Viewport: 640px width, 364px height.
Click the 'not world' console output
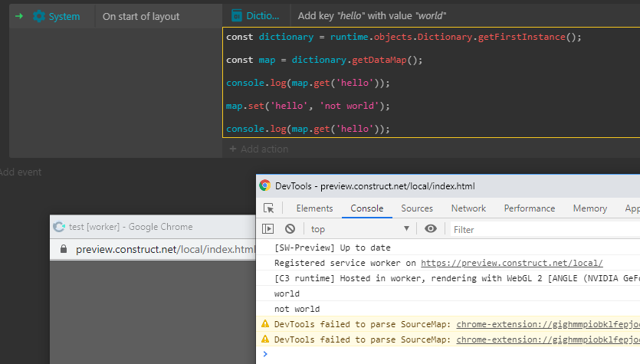(297, 309)
